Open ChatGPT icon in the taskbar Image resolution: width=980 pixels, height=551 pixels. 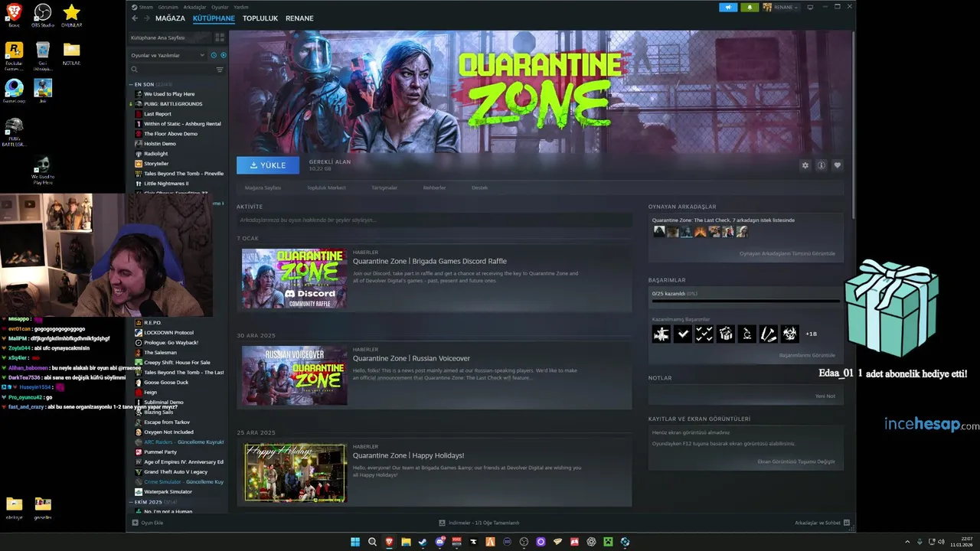pos(592,542)
